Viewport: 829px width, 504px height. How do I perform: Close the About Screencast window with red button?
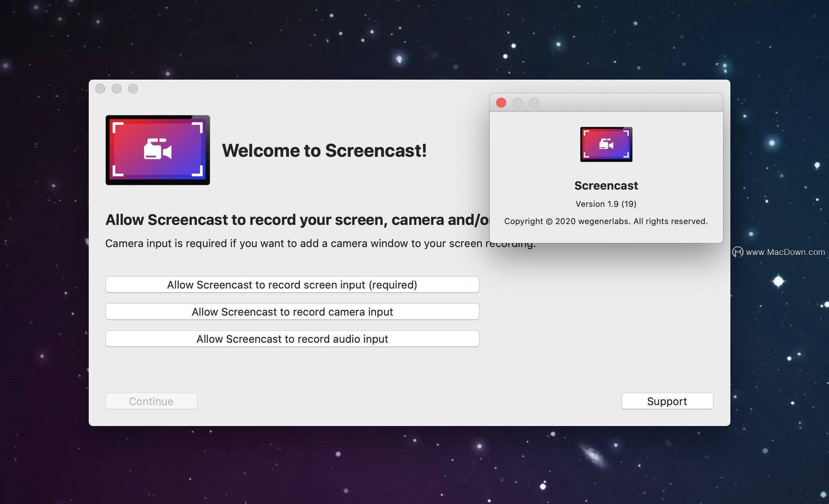[501, 103]
